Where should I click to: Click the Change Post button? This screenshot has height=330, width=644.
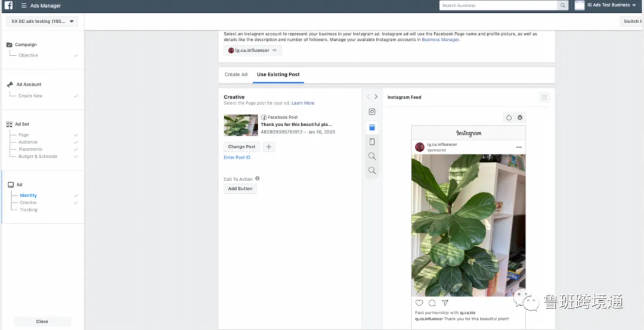(241, 147)
